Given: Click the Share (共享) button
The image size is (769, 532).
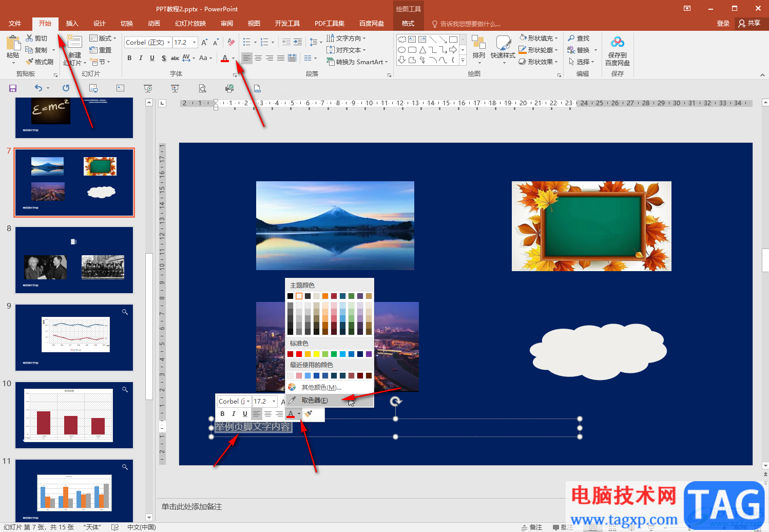Looking at the screenshot, I should (x=749, y=24).
